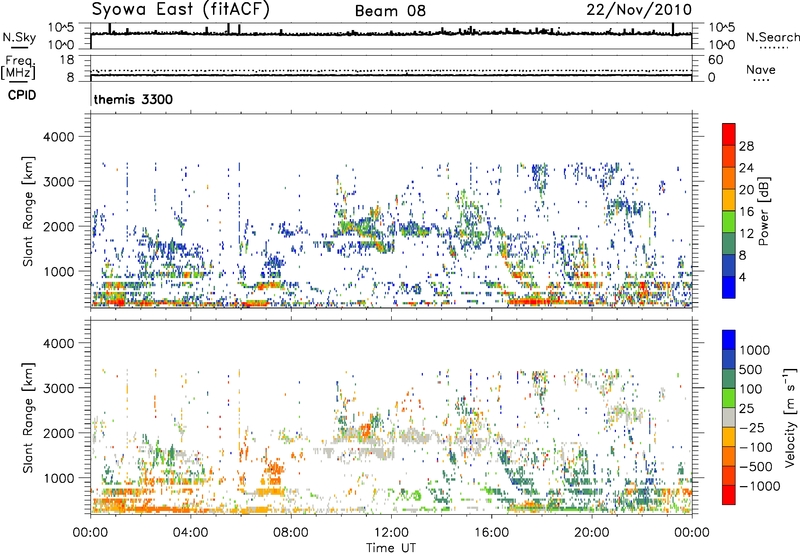Click the 'Syowa East (fitACF)' plot title

(x=181, y=10)
